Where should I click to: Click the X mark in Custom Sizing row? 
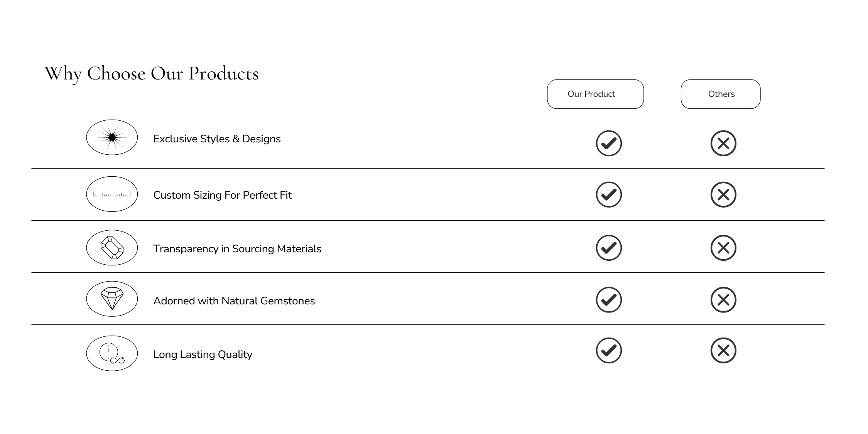(723, 194)
